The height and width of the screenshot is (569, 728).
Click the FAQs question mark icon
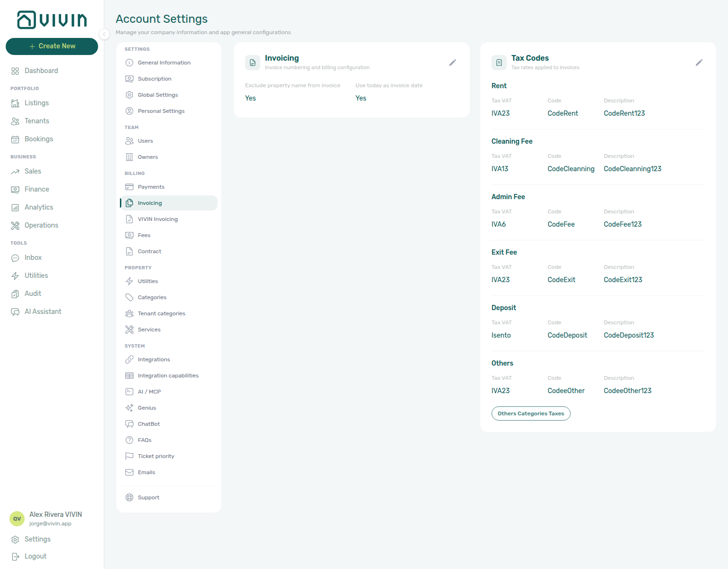(129, 440)
